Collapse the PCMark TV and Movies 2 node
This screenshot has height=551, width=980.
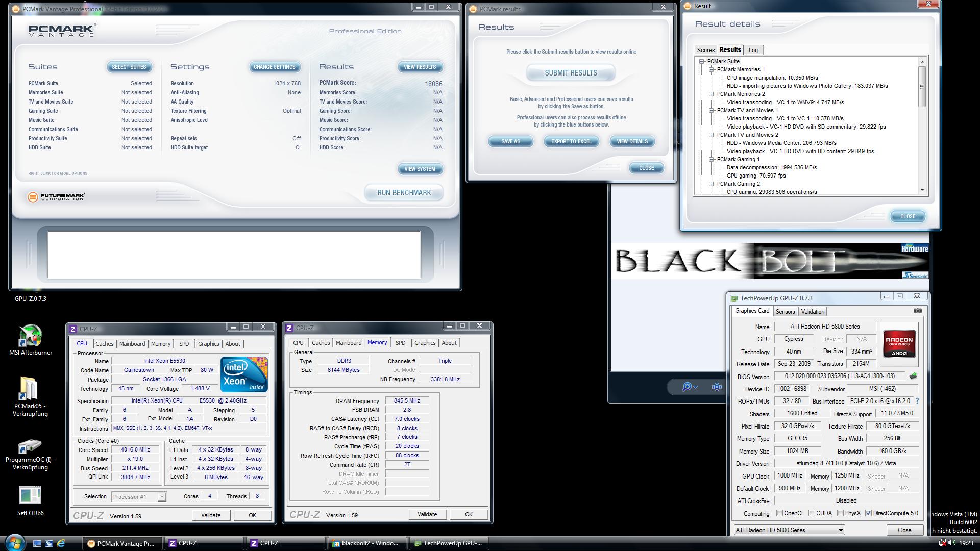[711, 135]
